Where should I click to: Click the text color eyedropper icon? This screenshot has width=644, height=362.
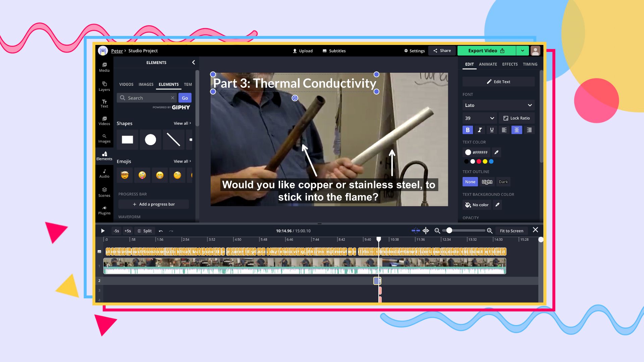click(x=496, y=152)
